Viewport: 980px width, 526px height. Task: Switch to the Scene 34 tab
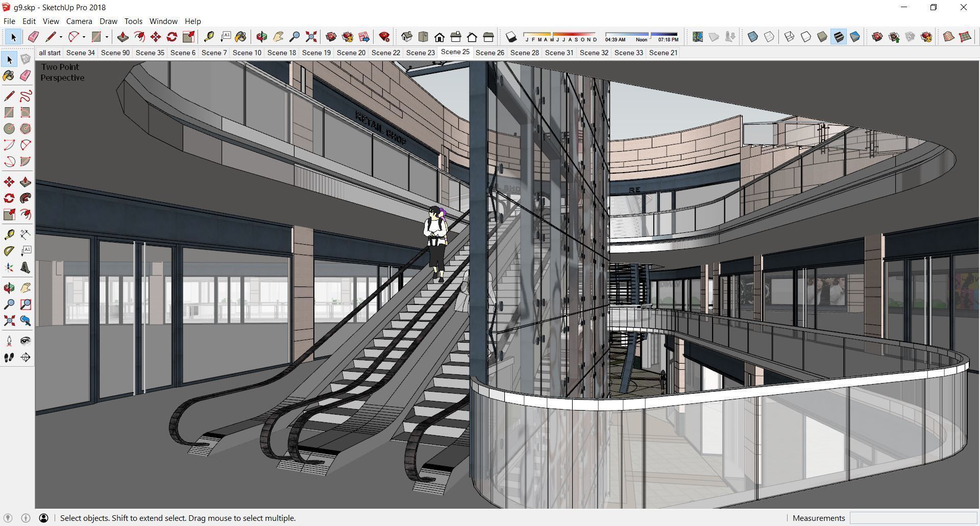click(80, 53)
